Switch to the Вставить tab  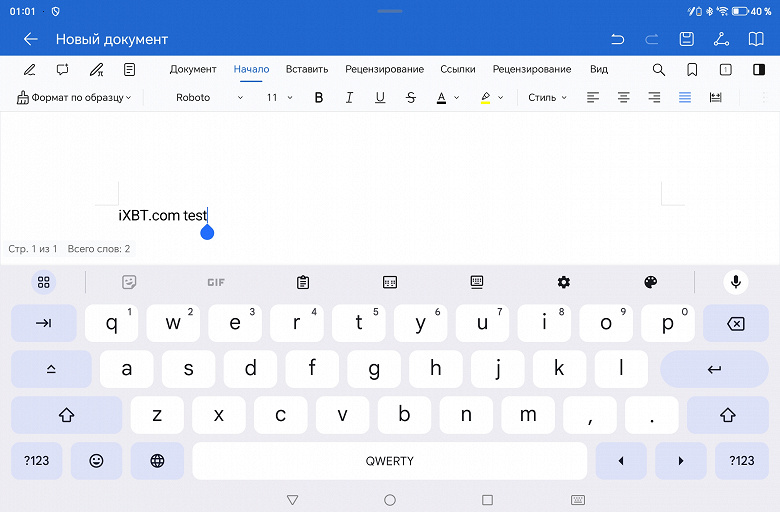[x=307, y=69]
